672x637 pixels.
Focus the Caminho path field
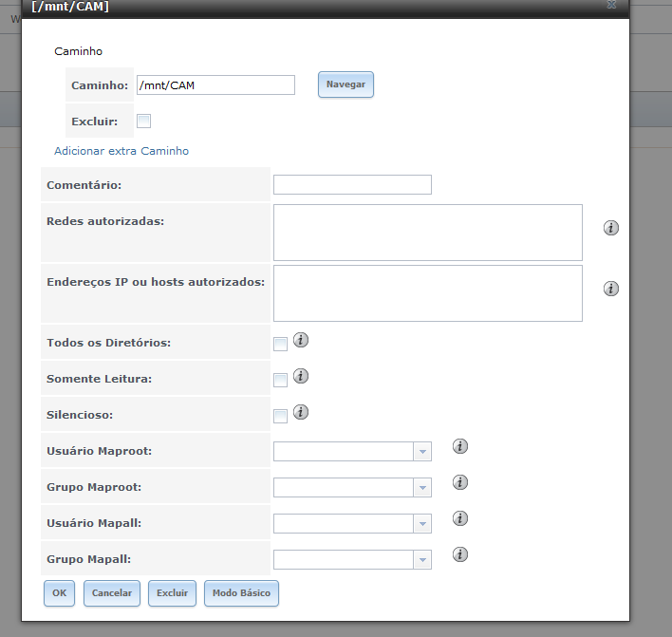(215, 84)
